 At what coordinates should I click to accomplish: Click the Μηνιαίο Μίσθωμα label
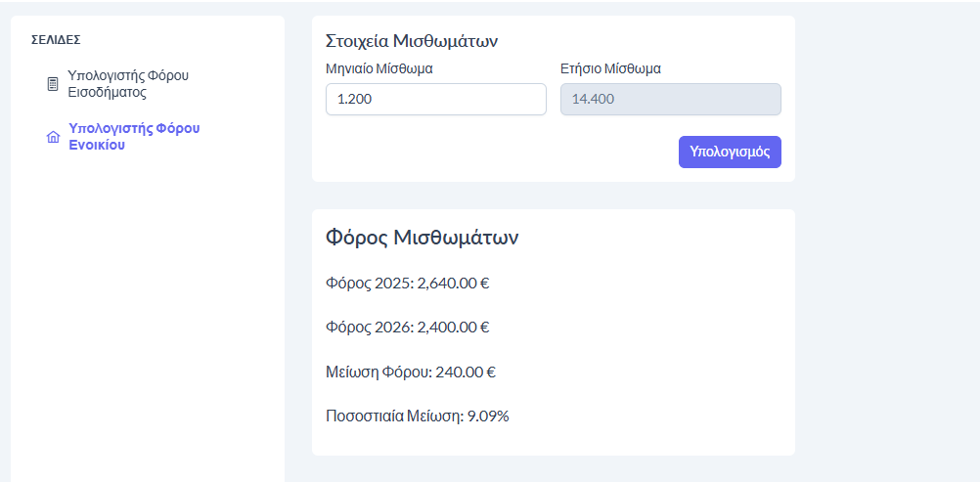point(379,69)
